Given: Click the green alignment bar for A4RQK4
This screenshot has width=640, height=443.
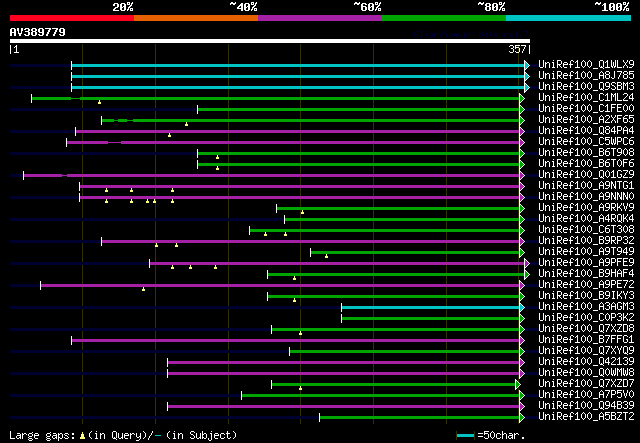Looking at the screenshot, I should (x=402, y=220).
